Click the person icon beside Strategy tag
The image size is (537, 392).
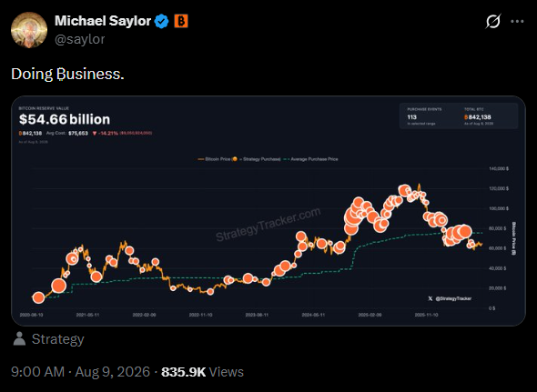tap(19, 338)
